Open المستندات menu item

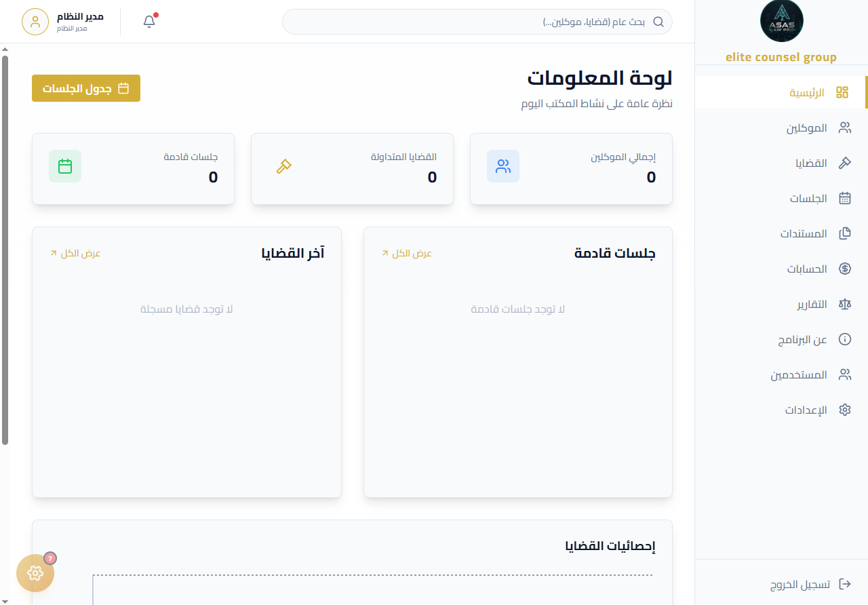coord(780,233)
